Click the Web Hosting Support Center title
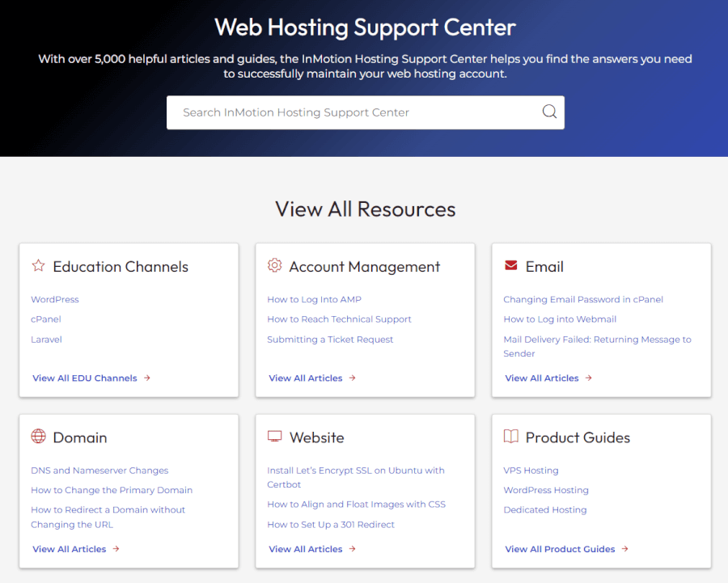This screenshot has width=728, height=583. tap(365, 27)
